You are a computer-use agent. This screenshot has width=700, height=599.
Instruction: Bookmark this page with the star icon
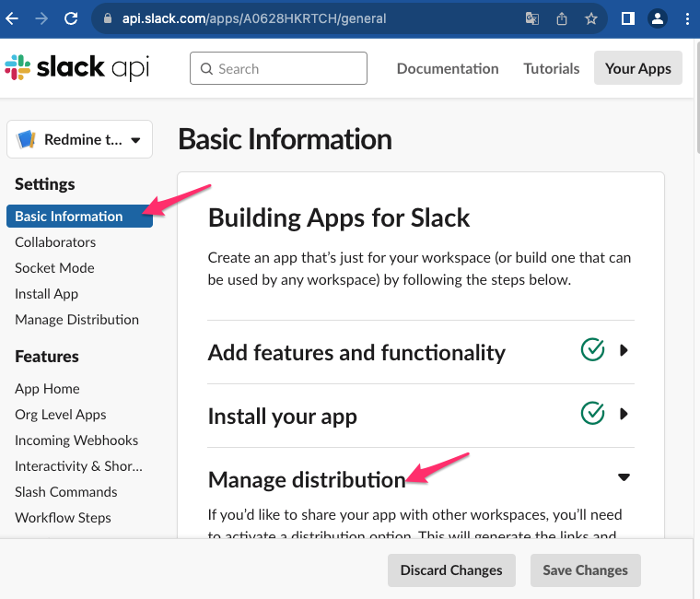pyautogui.click(x=591, y=18)
